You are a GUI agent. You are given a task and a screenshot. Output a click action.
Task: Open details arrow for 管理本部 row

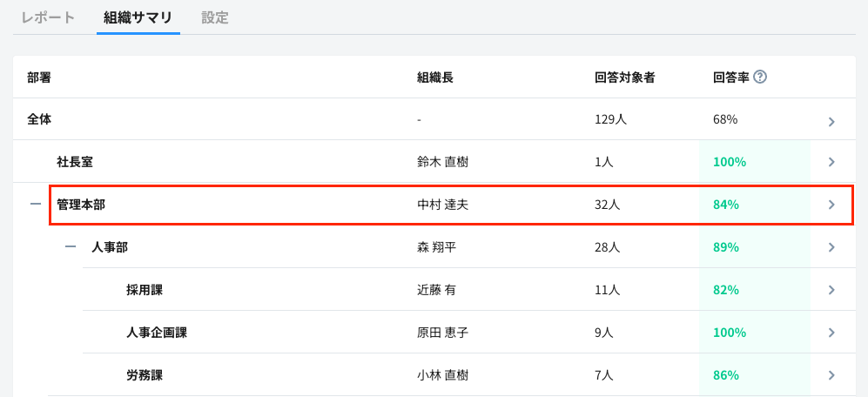coord(831,205)
